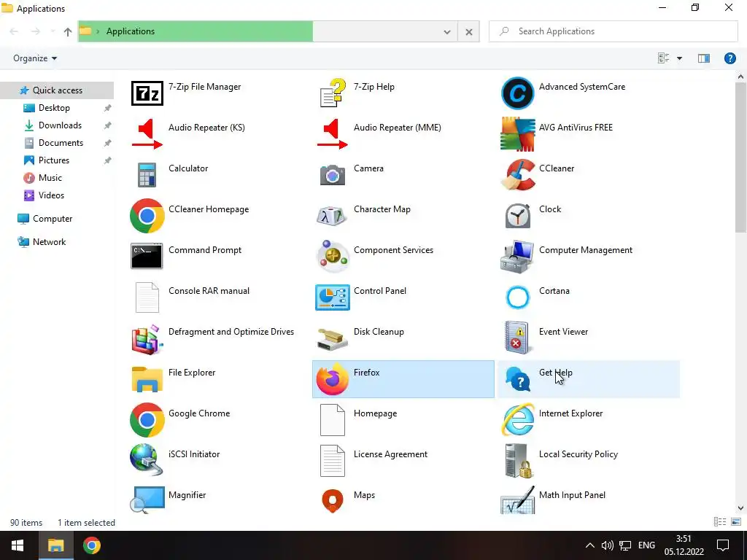Select the AVG AntiVirus FREE icon
747x560 pixels.
pos(518,134)
